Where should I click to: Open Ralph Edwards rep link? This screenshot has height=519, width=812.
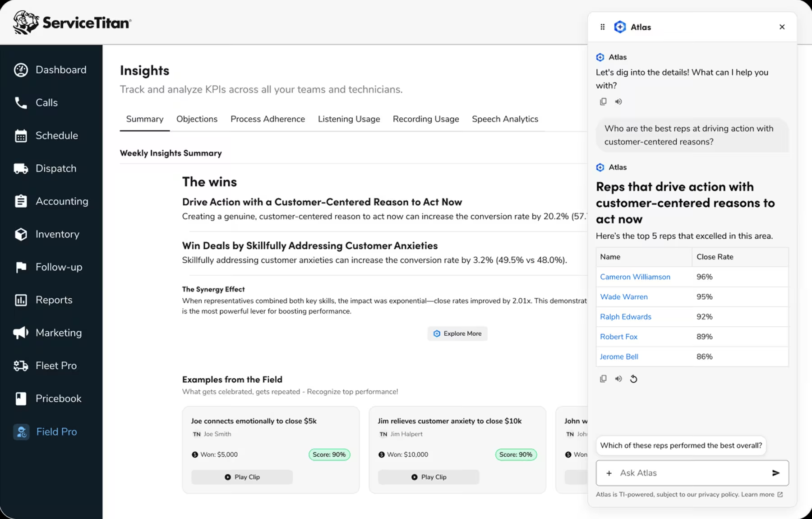(625, 316)
